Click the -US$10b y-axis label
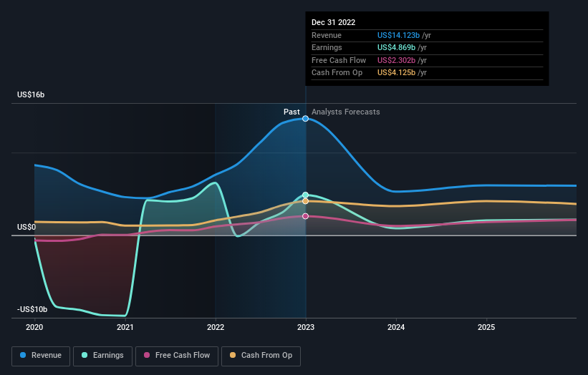The height and width of the screenshot is (375, 588). 32,309
